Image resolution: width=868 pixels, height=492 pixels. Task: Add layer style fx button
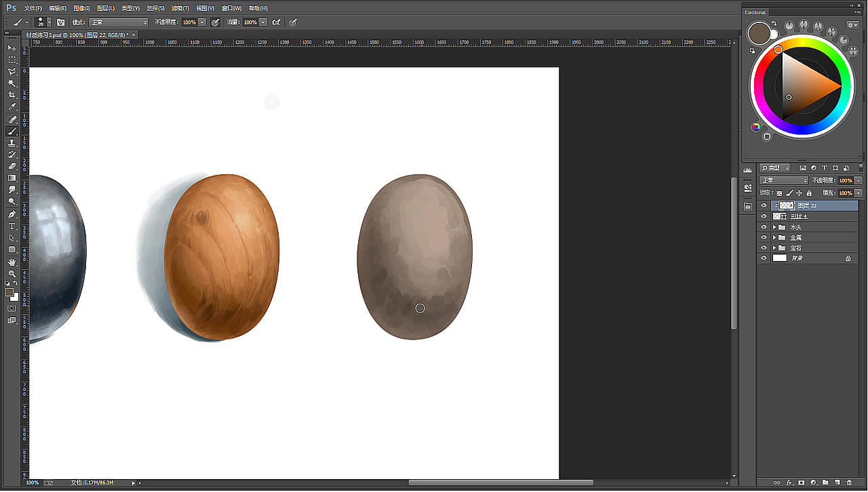click(x=789, y=483)
